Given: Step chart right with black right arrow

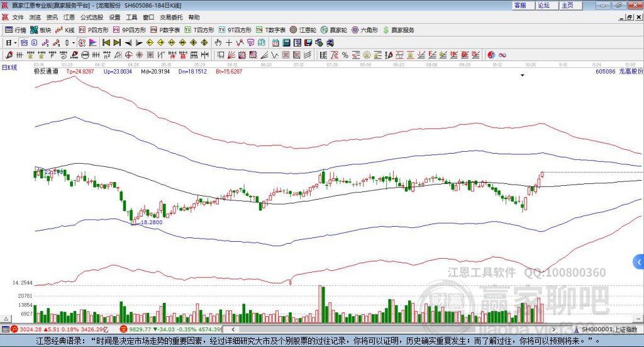Looking at the screenshot, I should (x=139, y=43).
